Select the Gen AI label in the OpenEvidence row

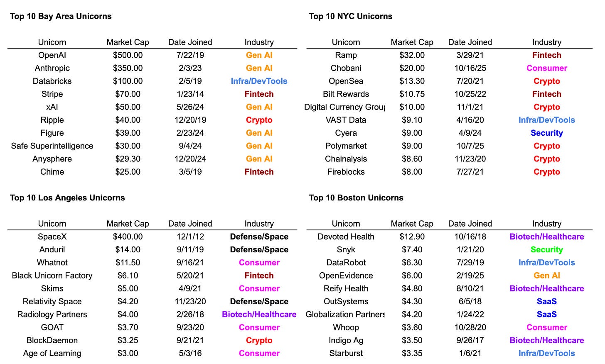(x=546, y=276)
